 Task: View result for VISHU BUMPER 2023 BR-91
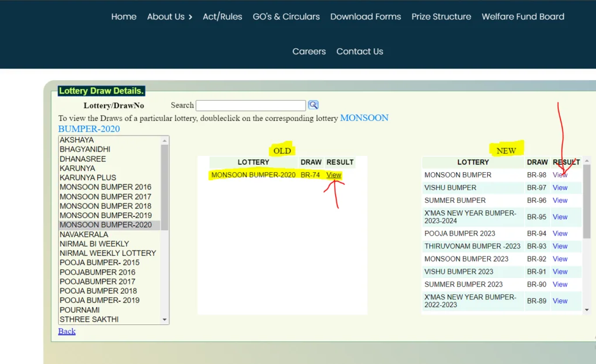560,272
